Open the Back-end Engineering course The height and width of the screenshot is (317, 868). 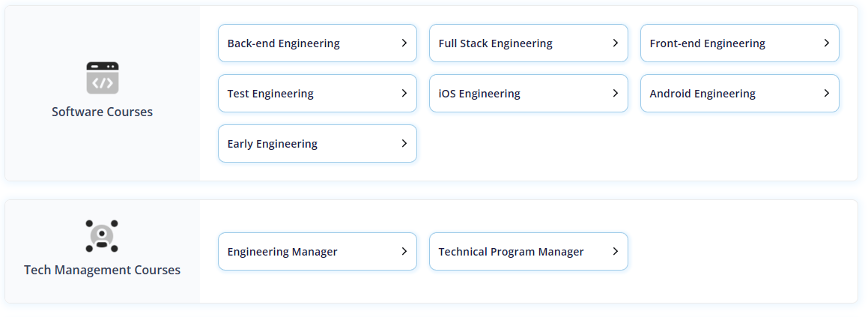[318, 43]
